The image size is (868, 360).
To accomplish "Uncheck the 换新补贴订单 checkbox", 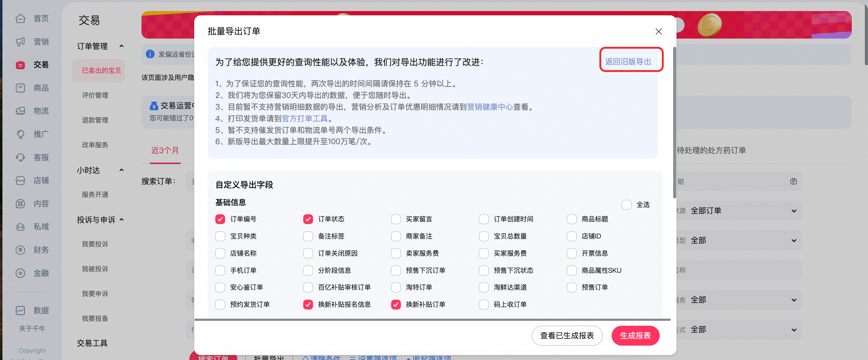I will pos(396,304).
